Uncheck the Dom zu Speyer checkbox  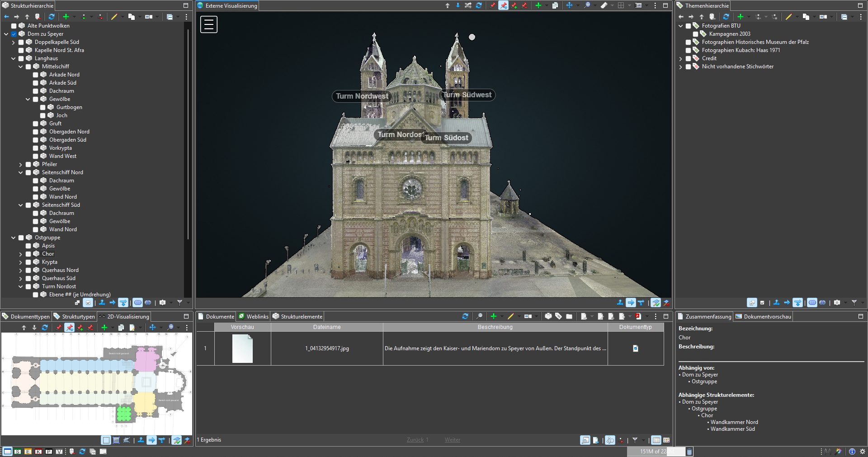point(14,34)
